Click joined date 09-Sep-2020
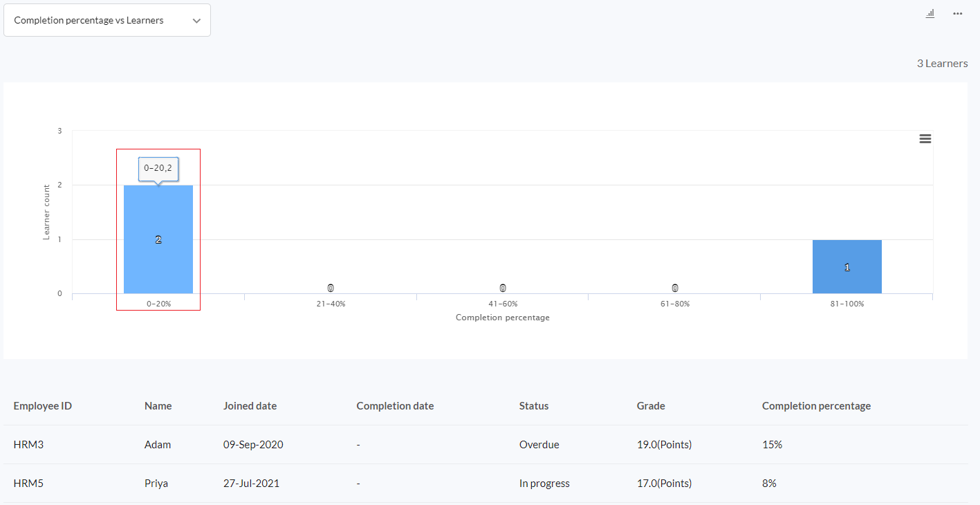 point(253,445)
